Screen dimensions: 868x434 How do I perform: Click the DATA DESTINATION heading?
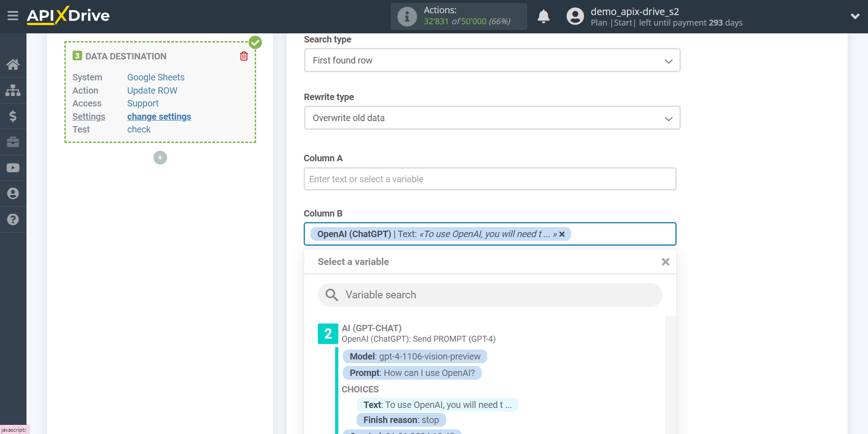pos(126,56)
